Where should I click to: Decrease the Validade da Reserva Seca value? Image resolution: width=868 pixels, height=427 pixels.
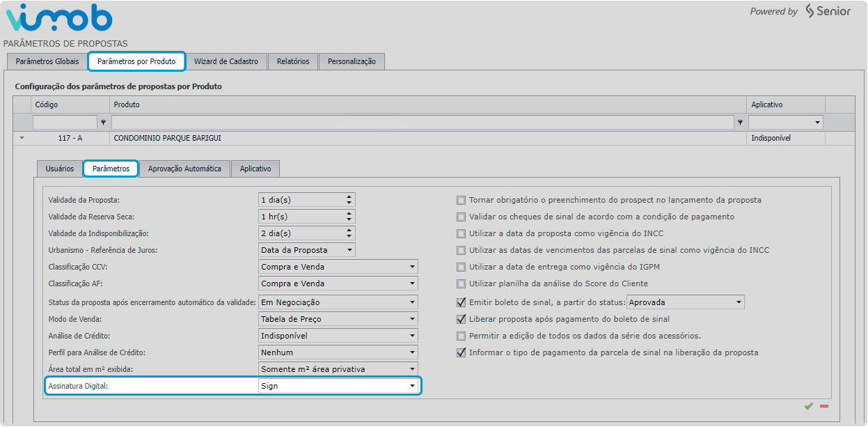click(x=349, y=219)
